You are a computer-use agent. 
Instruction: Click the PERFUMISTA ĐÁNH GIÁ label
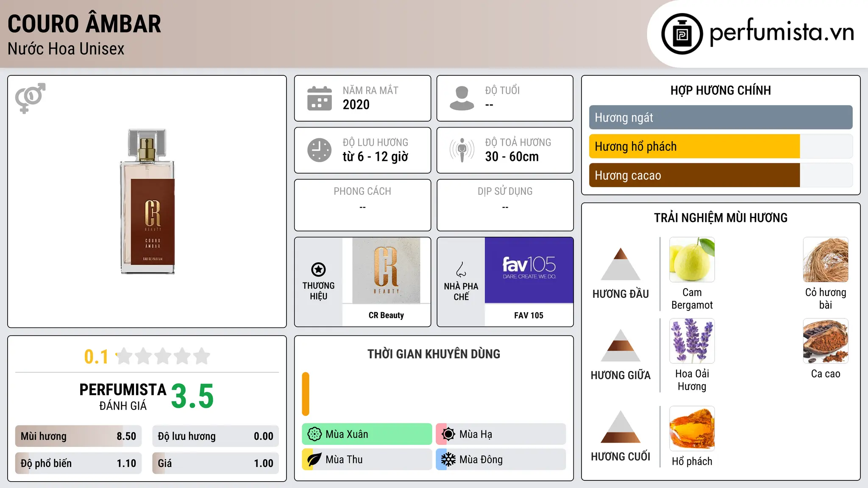point(123,396)
